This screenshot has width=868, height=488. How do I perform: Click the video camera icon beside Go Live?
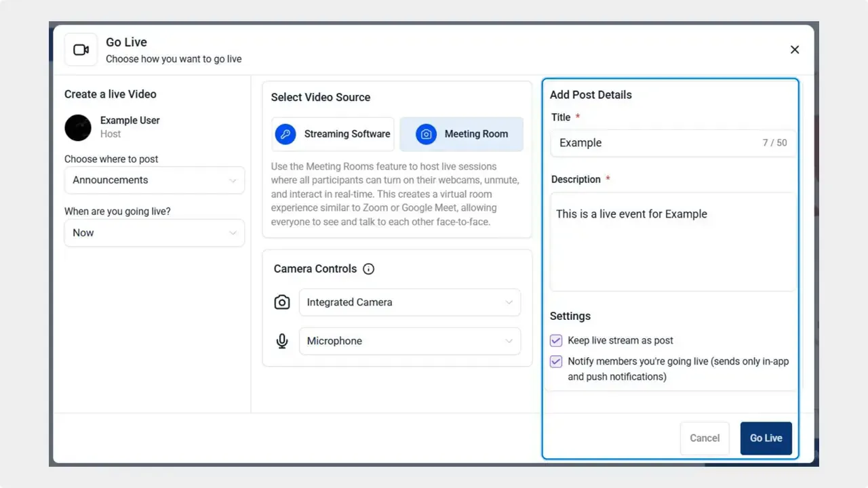click(x=81, y=50)
